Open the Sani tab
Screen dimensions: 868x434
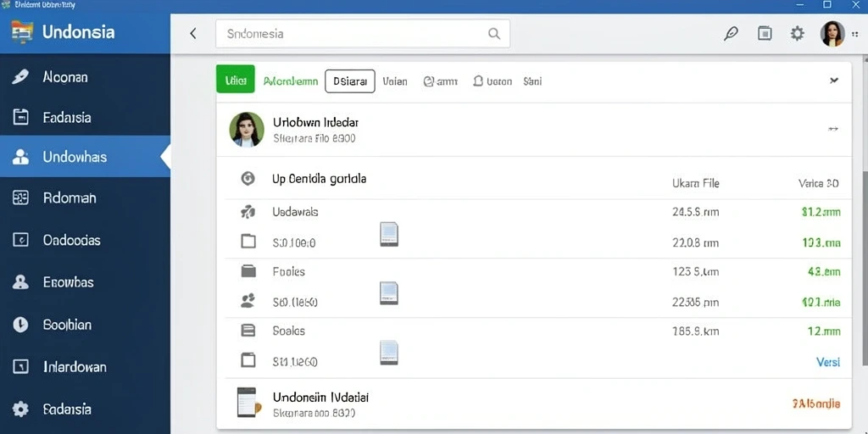pos(532,81)
